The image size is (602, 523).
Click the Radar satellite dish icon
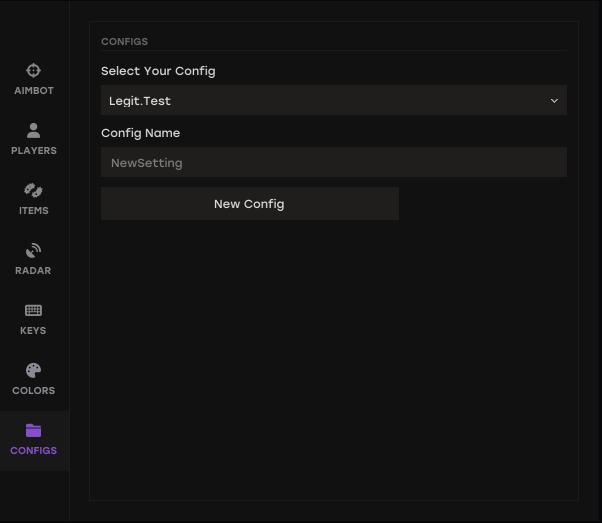pyautogui.click(x=33, y=250)
